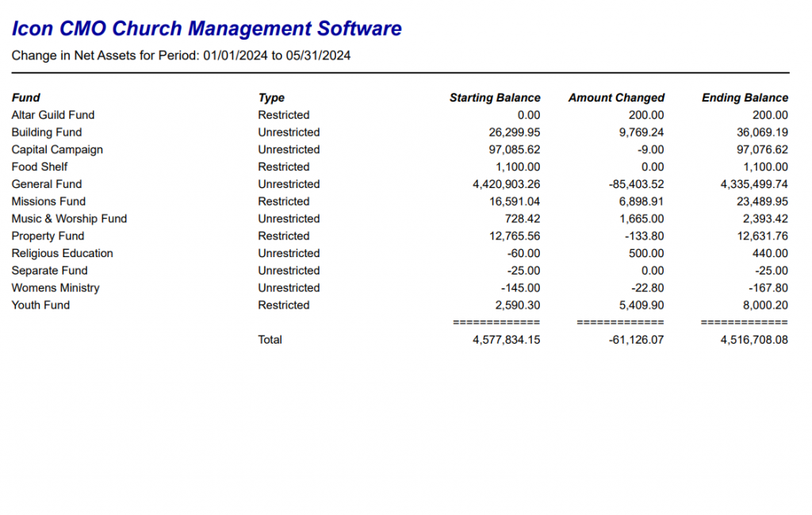Click the Change in Net Assets period subtitle
The image size is (812, 515).
[181, 56]
